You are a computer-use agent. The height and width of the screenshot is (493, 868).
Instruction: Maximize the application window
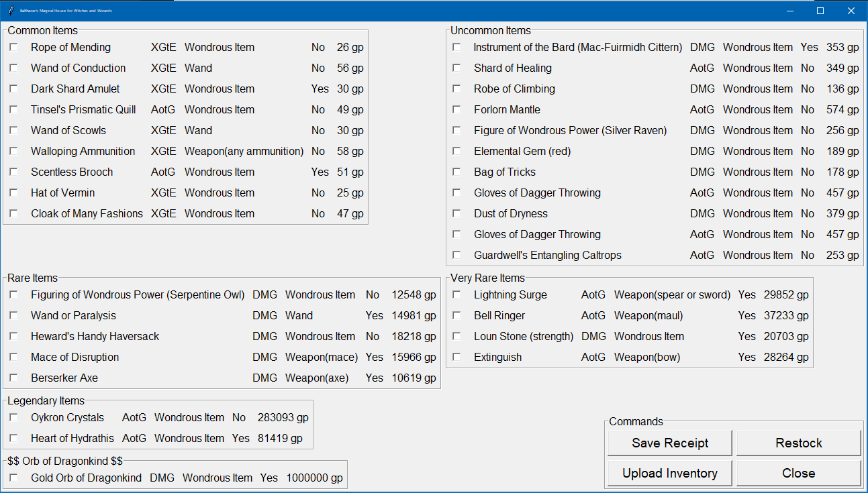(x=820, y=11)
